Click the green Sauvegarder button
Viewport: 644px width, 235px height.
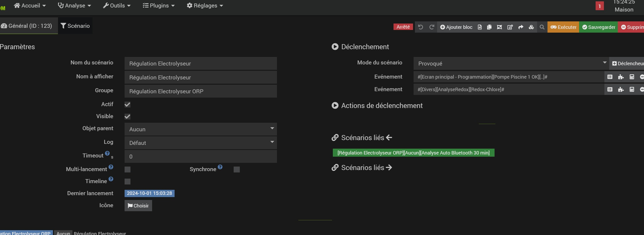tap(598, 27)
